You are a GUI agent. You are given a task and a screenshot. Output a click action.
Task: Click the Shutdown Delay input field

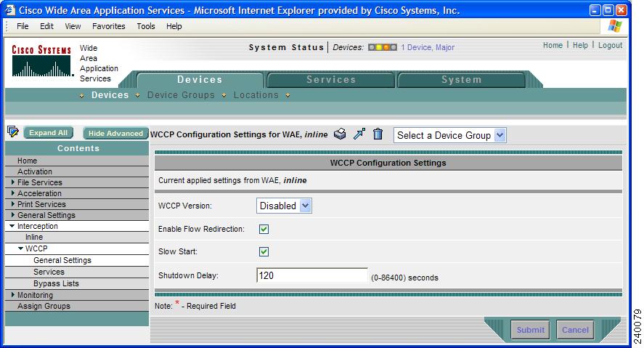tap(311, 275)
